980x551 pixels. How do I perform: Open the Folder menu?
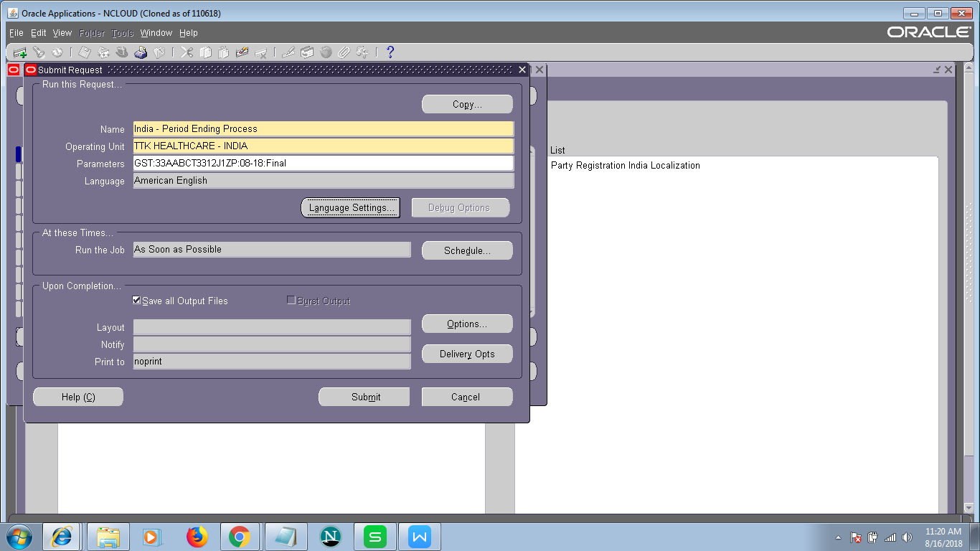[92, 33]
